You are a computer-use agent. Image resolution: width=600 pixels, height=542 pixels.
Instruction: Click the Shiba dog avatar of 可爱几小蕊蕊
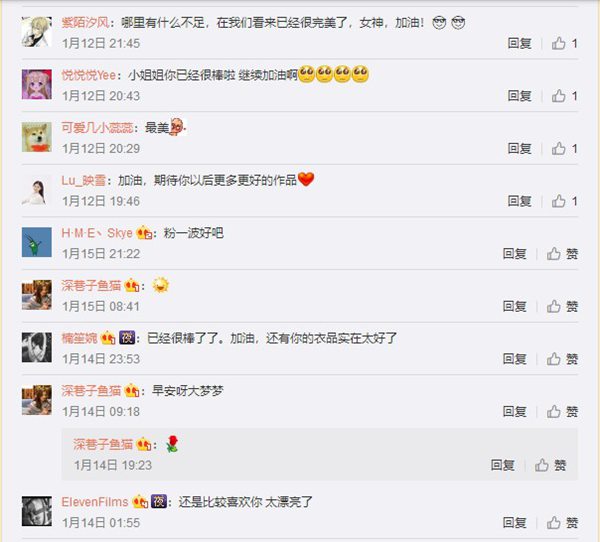pyautogui.click(x=37, y=137)
